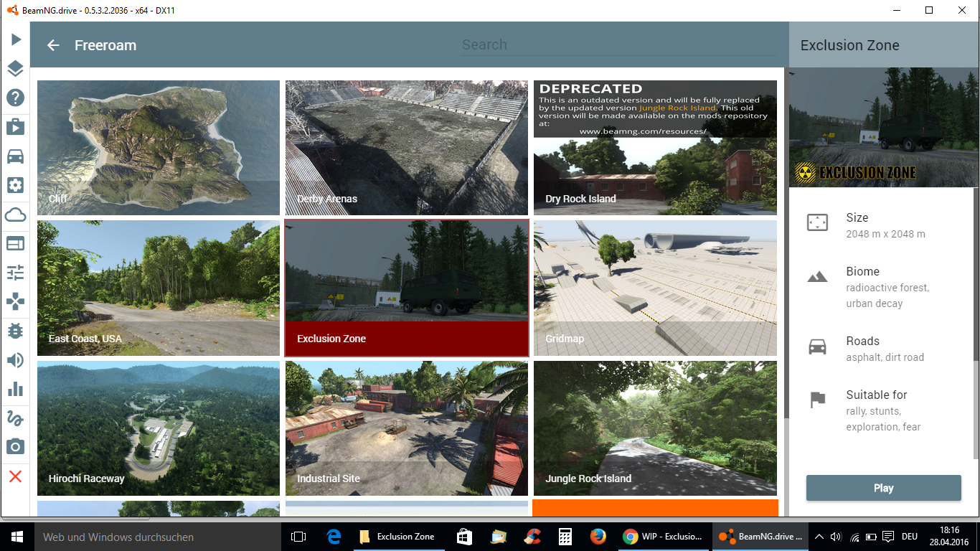Click the Exclusion Zone preview image

[884, 128]
